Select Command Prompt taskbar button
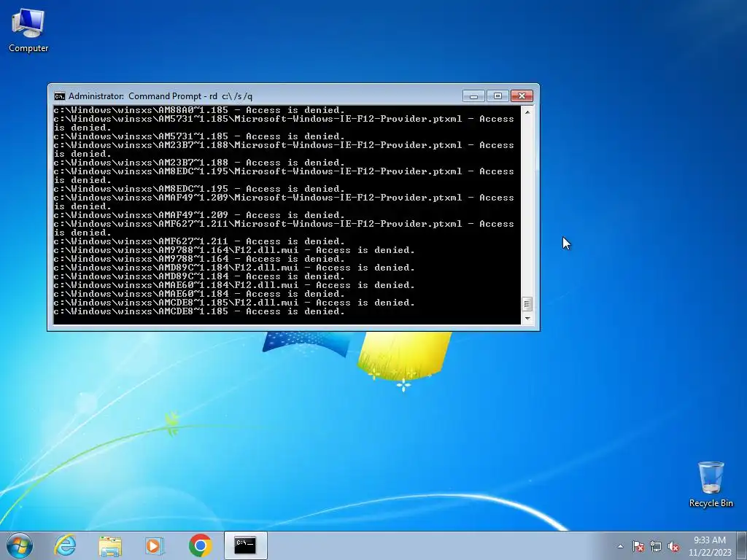 click(x=245, y=545)
